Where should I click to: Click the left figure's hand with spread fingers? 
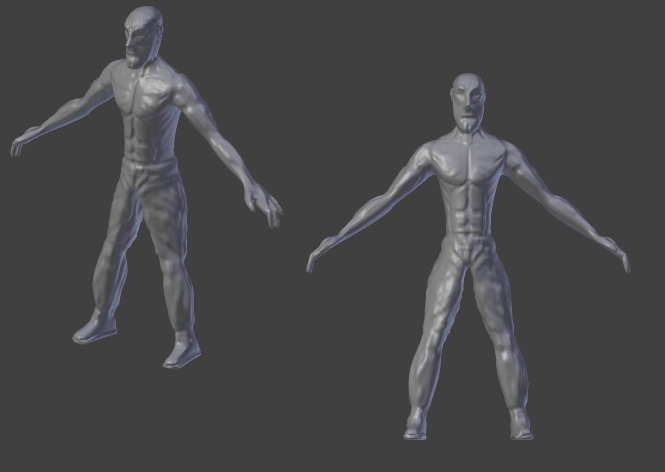[x=264, y=204]
